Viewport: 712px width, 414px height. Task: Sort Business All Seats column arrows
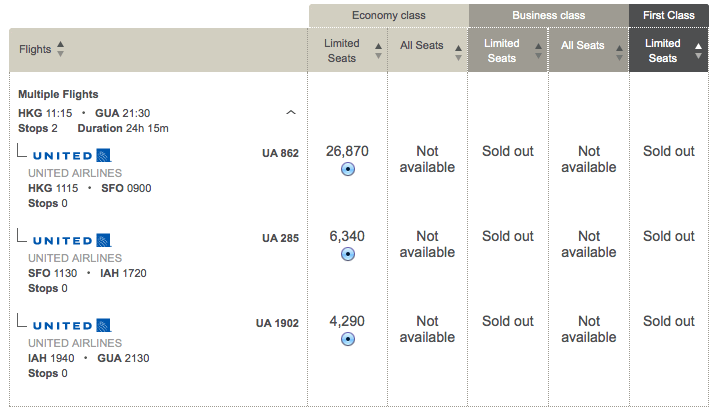619,53
